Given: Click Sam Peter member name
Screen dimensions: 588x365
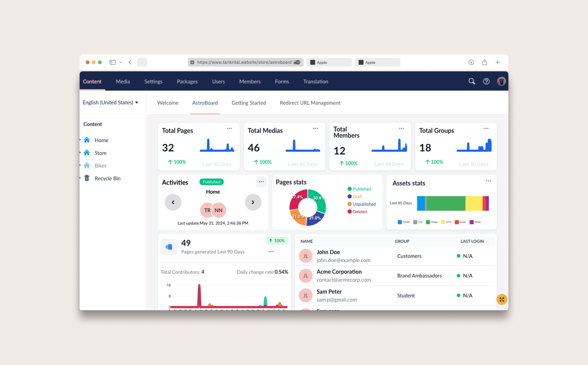Looking at the screenshot, I should tap(329, 292).
